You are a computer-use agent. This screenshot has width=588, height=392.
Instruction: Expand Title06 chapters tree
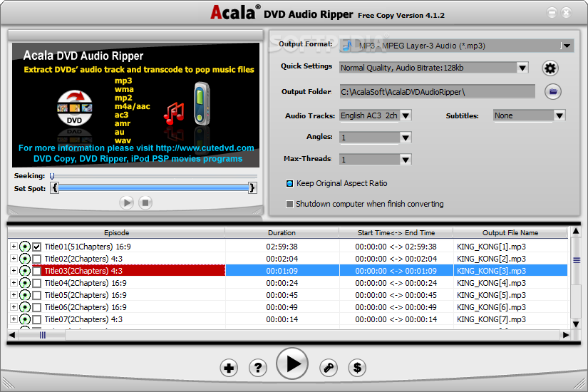[x=14, y=307]
